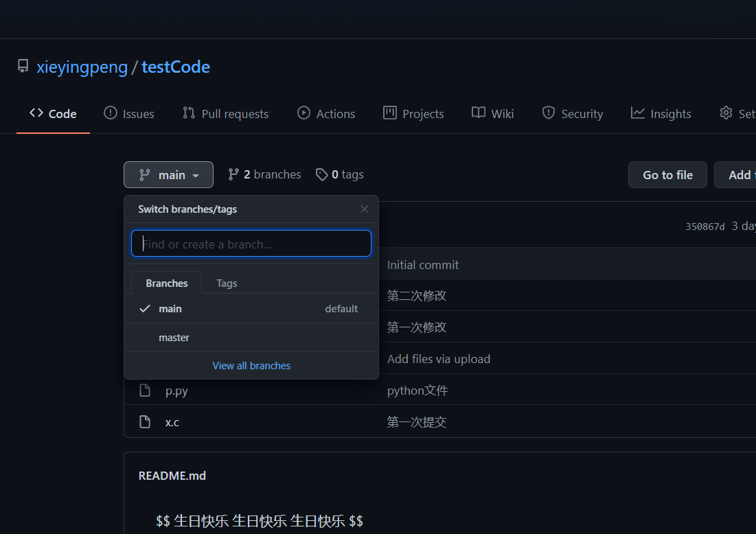The height and width of the screenshot is (534, 756).
Task: Select the master branch entry
Action: 251,338
